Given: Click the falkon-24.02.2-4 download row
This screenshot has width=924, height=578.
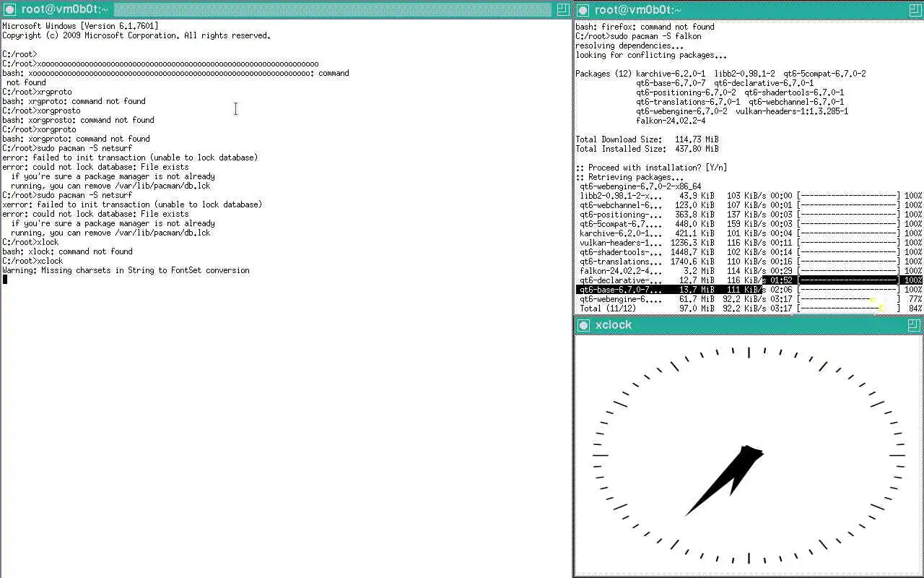Looking at the screenshot, I should [749, 271].
